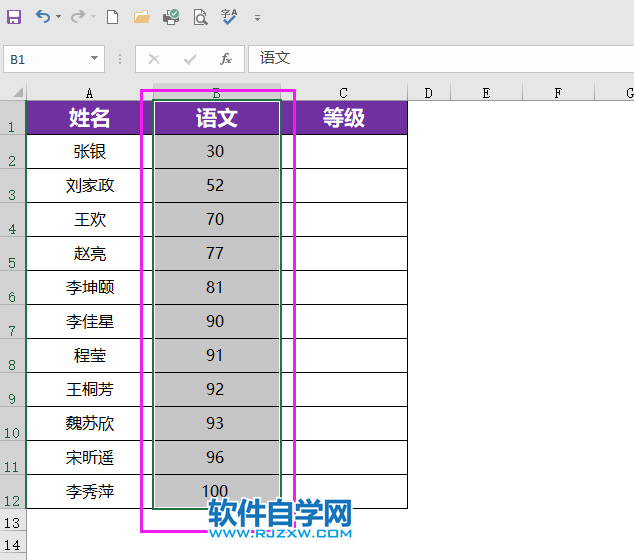The image size is (634, 560).
Task: Click the empty 等级 cell beside 李佳星
Action: click(x=344, y=322)
